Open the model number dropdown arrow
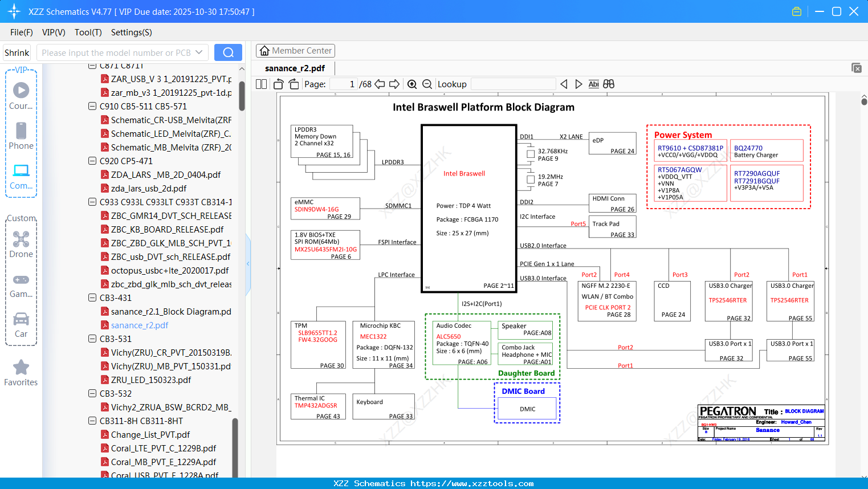Screen dimensions: 868x489 click(199, 52)
